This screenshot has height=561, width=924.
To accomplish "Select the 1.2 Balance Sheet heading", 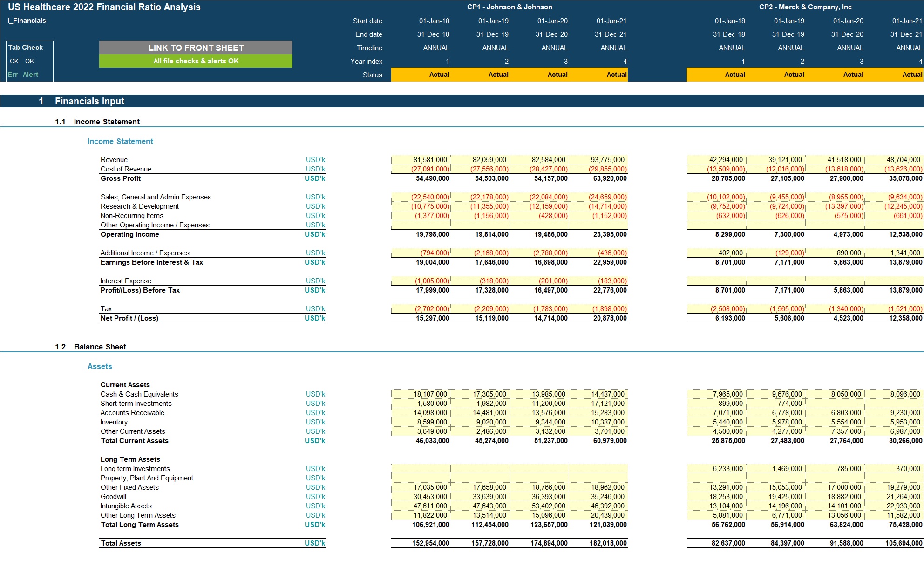I will [x=90, y=347].
